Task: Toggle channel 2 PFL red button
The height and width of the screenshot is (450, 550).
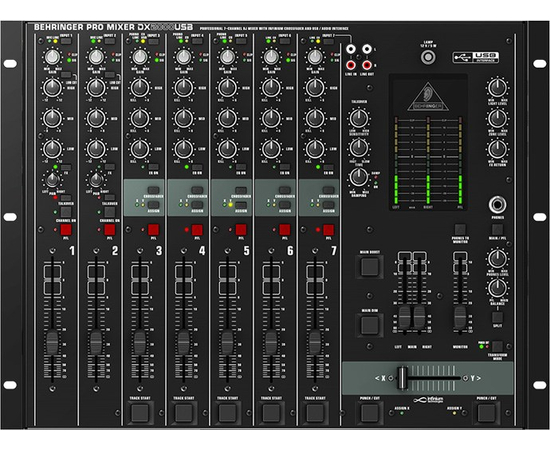Action: tap(109, 230)
